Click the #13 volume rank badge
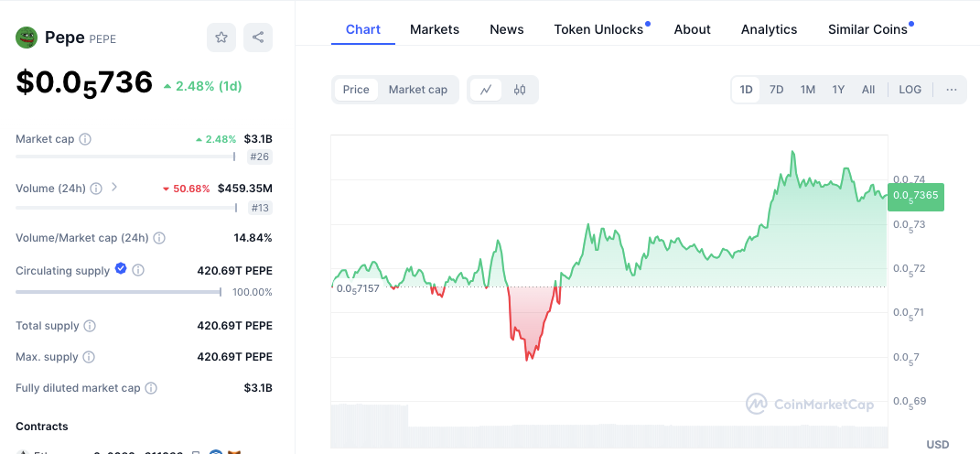 click(259, 208)
